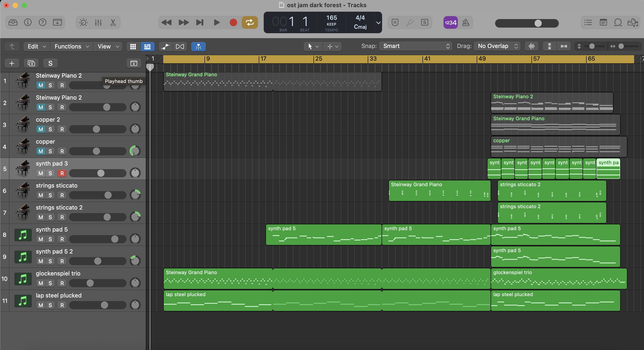Screen dimensions: 644x350
Task: Open the Snap Smart dropdown
Action: point(416,46)
